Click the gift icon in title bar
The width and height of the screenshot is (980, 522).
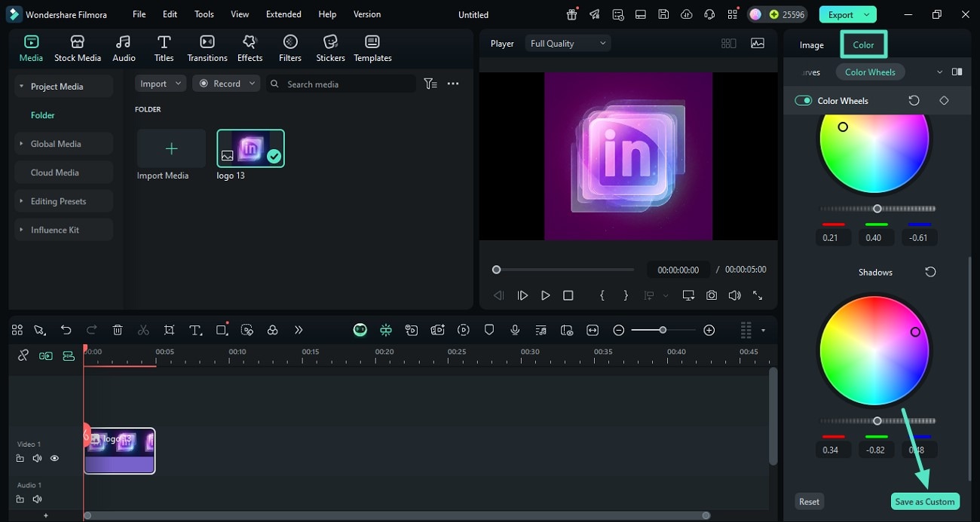click(x=572, y=14)
